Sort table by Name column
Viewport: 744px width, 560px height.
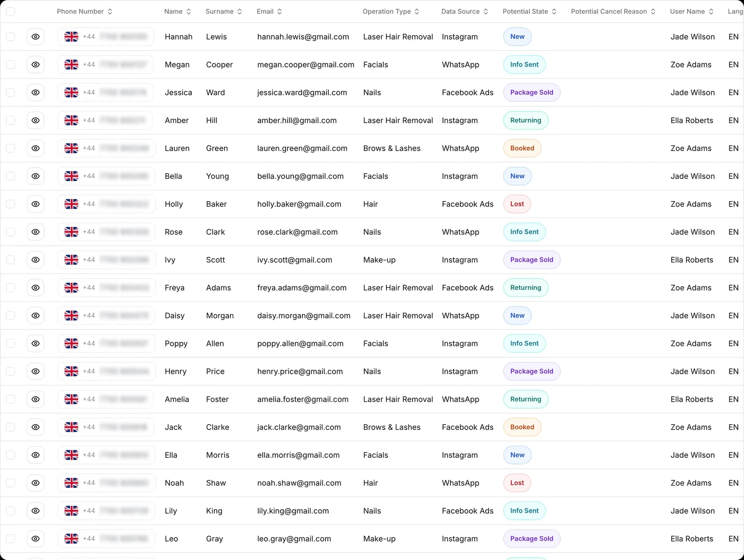(x=177, y=12)
